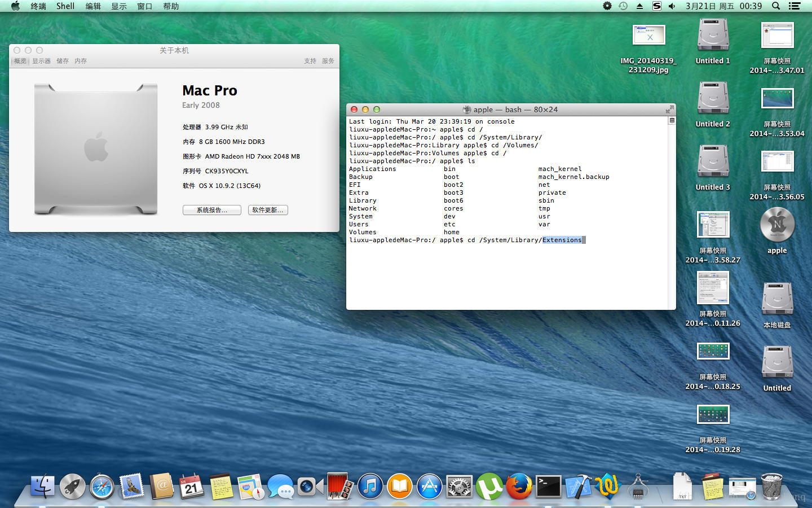Select the Untitled 3 drive
This screenshot has height=508, width=812.
pyautogui.click(x=713, y=168)
